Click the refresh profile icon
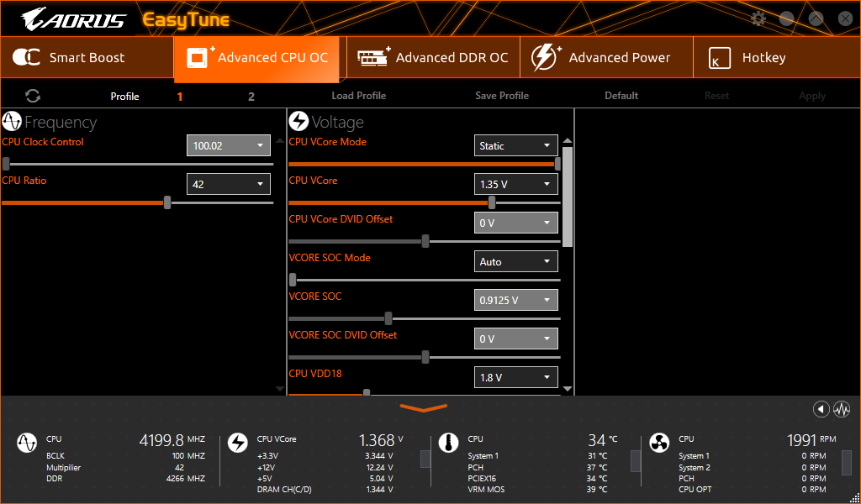 pos(33,96)
